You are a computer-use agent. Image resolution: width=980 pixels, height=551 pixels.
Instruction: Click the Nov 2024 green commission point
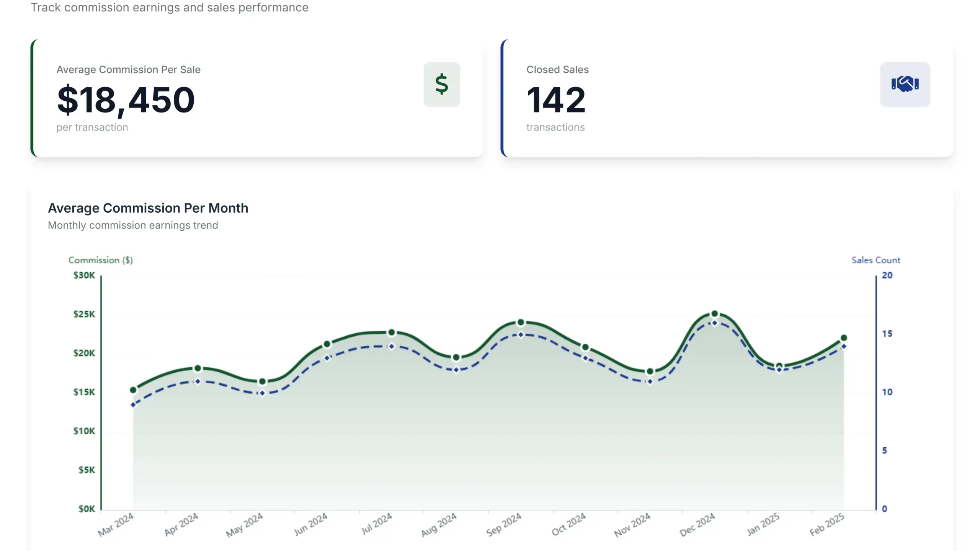pyautogui.click(x=650, y=372)
